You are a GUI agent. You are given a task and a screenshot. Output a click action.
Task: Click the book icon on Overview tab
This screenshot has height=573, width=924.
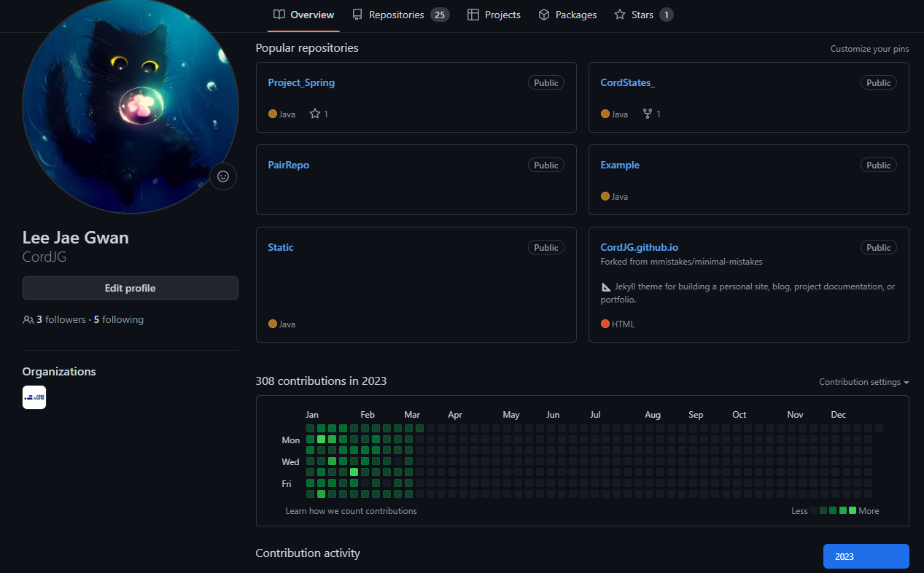tap(279, 15)
